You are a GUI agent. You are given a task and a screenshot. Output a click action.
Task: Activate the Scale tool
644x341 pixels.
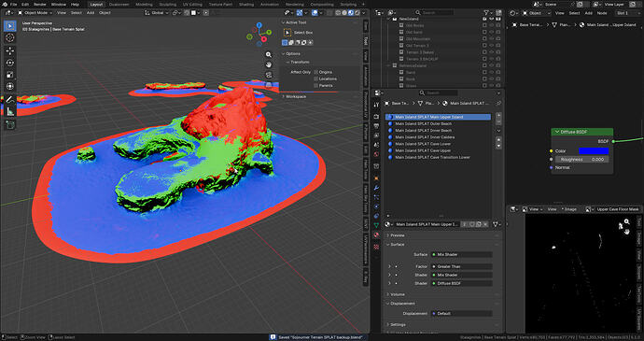[x=10, y=75]
